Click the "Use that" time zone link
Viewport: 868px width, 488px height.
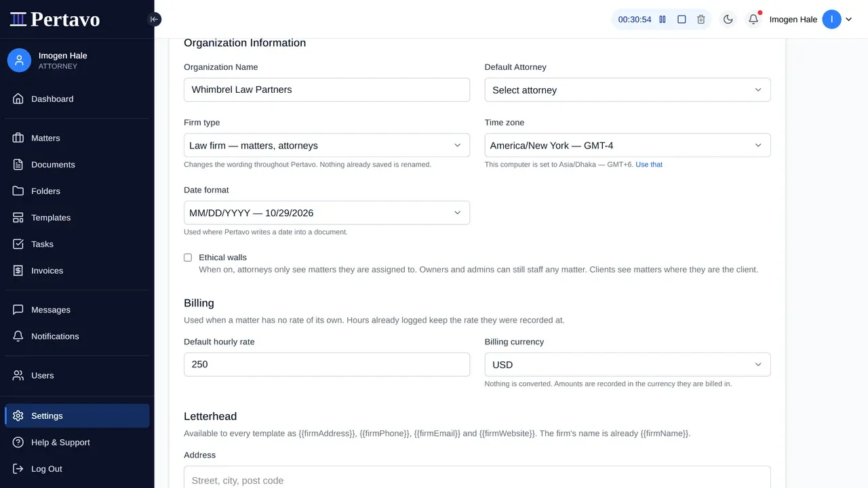[x=649, y=165]
